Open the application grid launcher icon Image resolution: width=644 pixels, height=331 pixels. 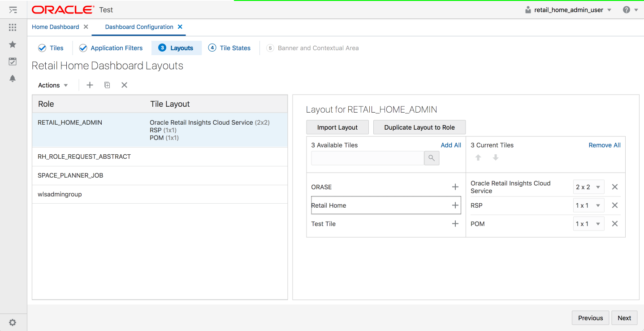coord(13,27)
